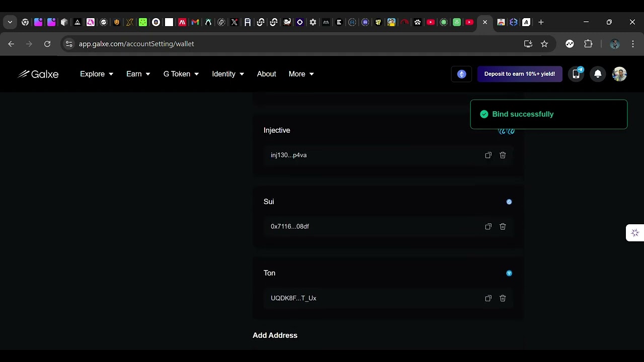Go forward to the next page

tap(29, 44)
